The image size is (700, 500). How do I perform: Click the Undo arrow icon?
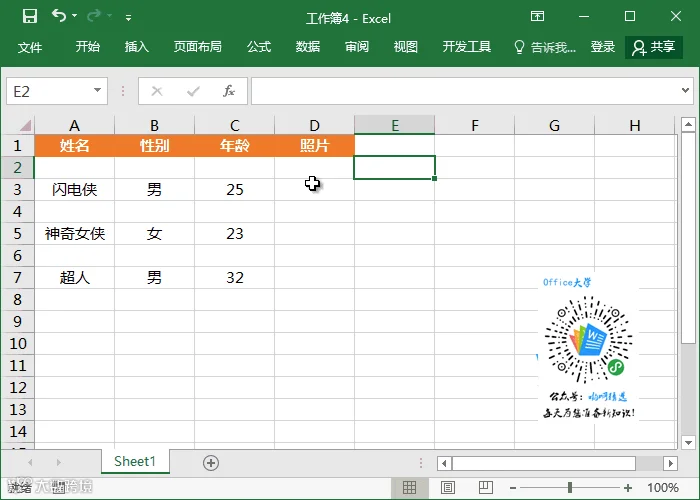click(59, 16)
